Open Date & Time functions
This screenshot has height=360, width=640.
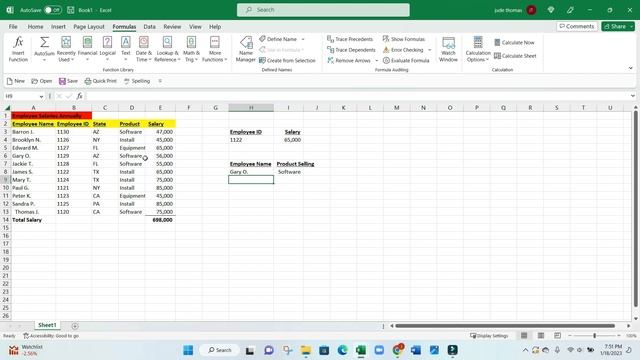pyautogui.click(x=144, y=49)
